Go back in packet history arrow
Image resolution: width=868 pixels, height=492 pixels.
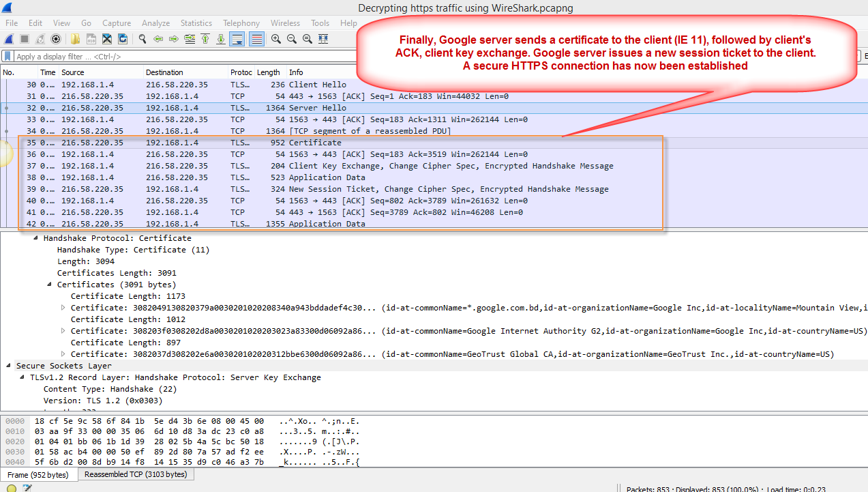(158, 39)
